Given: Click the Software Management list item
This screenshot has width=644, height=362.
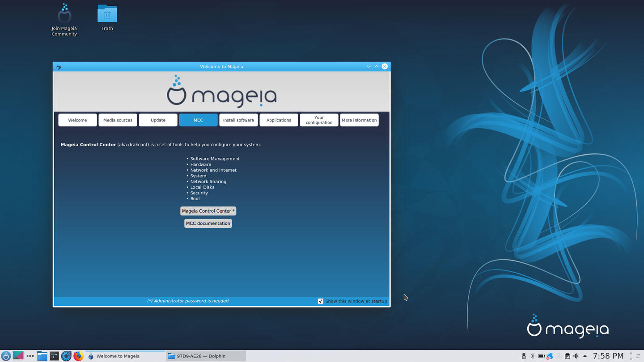Looking at the screenshot, I should 215,159.
